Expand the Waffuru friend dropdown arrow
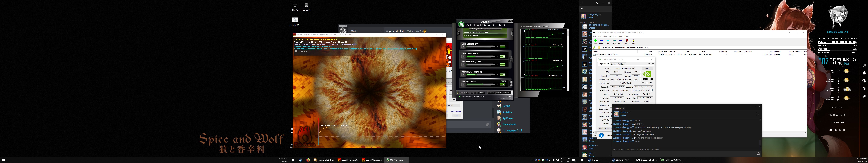Screen dimensions: 868x163 click(597, 145)
